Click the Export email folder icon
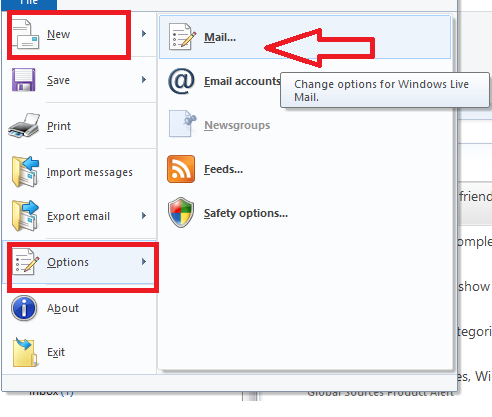 (25, 216)
